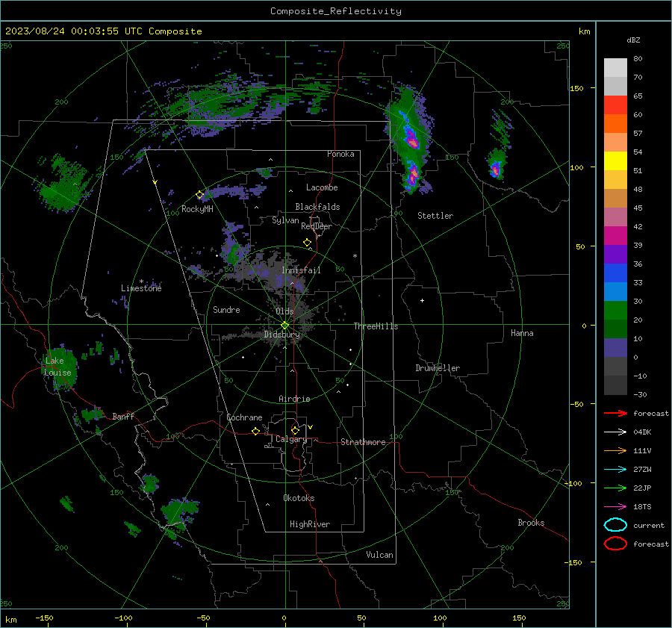Click the Cochrane label
Viewport: 672px width, 628px height.
click(x=244, y=417)
